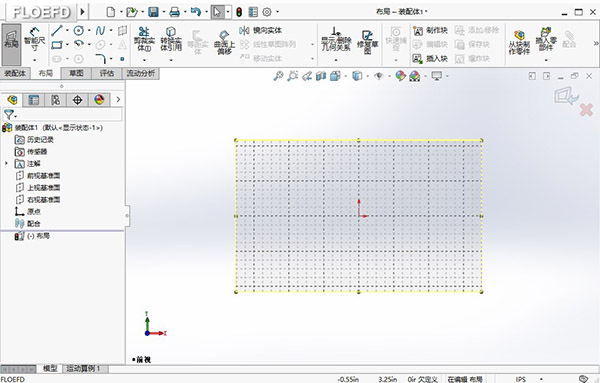Click 插入块 Insert Block

coord(430,59)
